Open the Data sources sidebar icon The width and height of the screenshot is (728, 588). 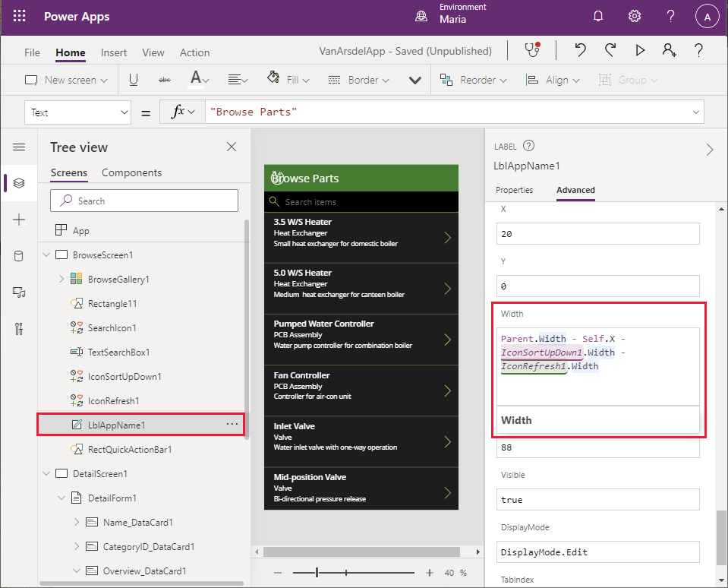[x=19, y=256]
